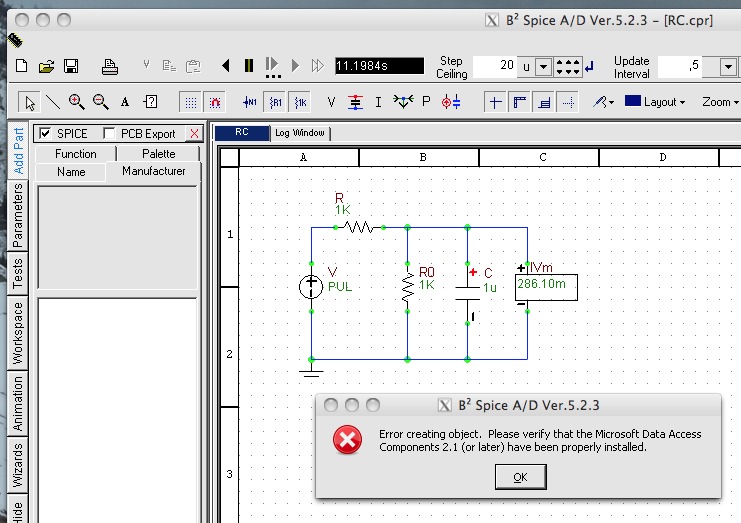This screenshot has height=523, width=741.
Task: Click the green branching arrows icon
Action: click(x=403, y=102)
